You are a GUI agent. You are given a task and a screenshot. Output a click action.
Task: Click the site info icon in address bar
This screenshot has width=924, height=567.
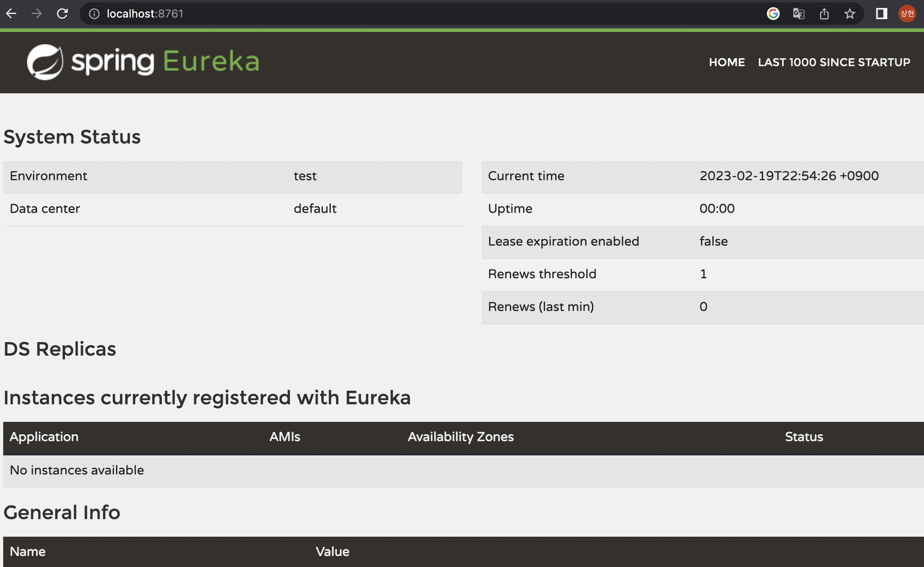click(94, 14)
